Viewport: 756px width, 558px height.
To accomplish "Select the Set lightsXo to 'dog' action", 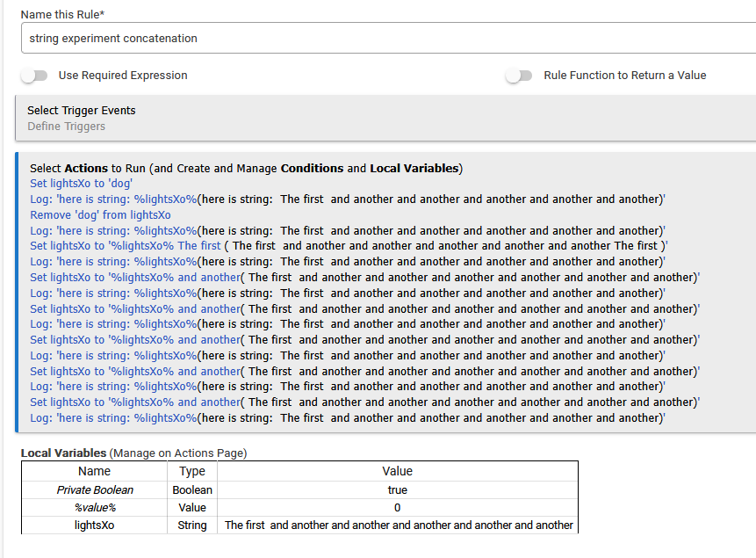I will tap(81, 184).
